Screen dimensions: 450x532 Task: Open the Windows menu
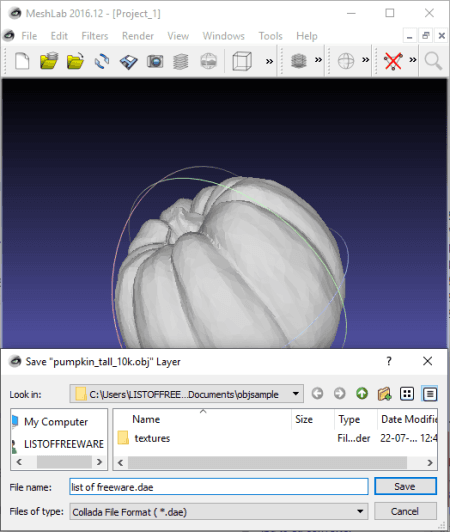tap(224, 36)
